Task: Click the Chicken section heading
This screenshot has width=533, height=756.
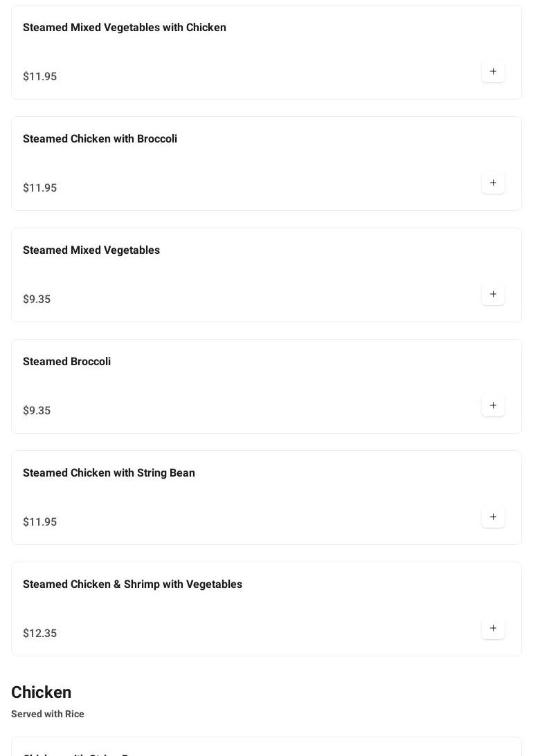Action: [42, 692]
